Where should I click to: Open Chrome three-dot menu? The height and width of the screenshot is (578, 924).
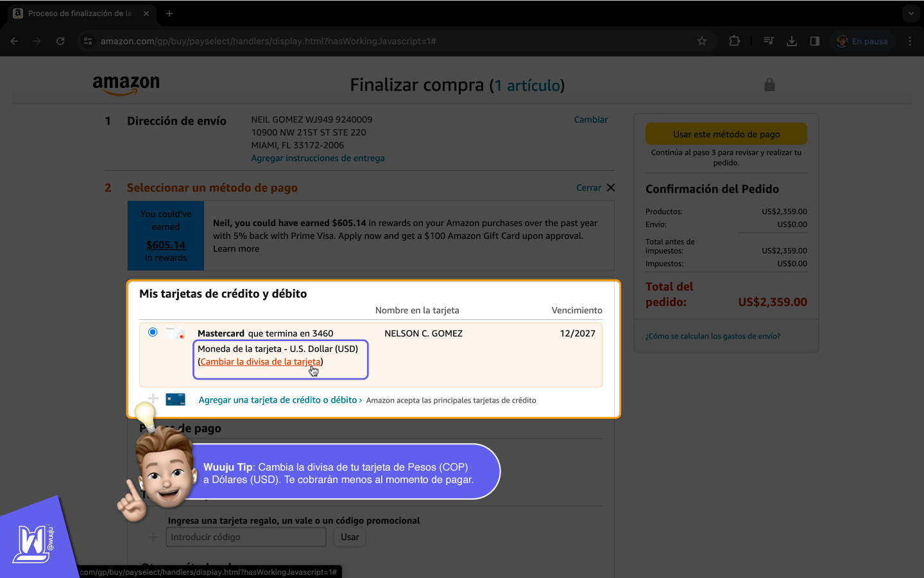[910, 41]
